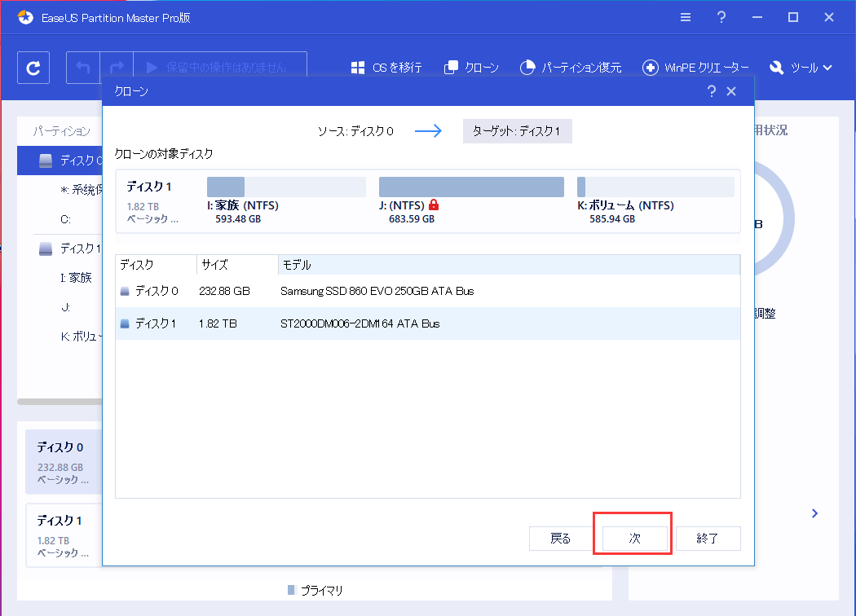Click the ディスク column header
Image resolution: width=856 pixels, height=616 pixels.
pyautogui.click(x=157, y=265)
